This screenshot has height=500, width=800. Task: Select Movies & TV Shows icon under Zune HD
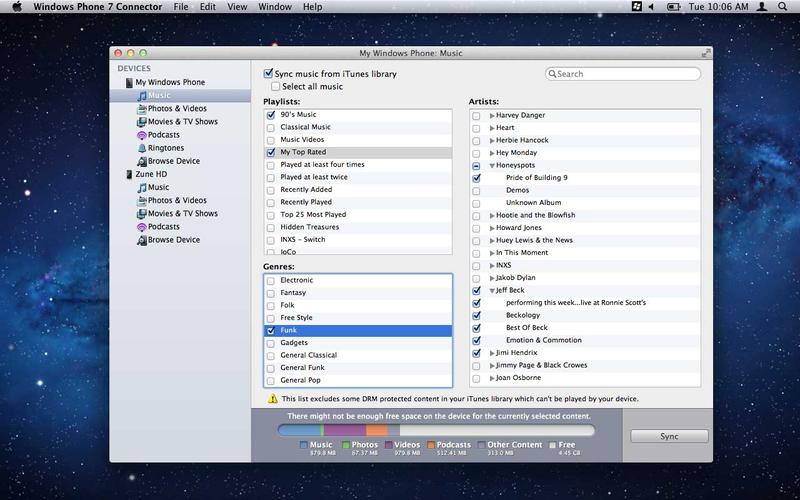click(x=142, y=214)
